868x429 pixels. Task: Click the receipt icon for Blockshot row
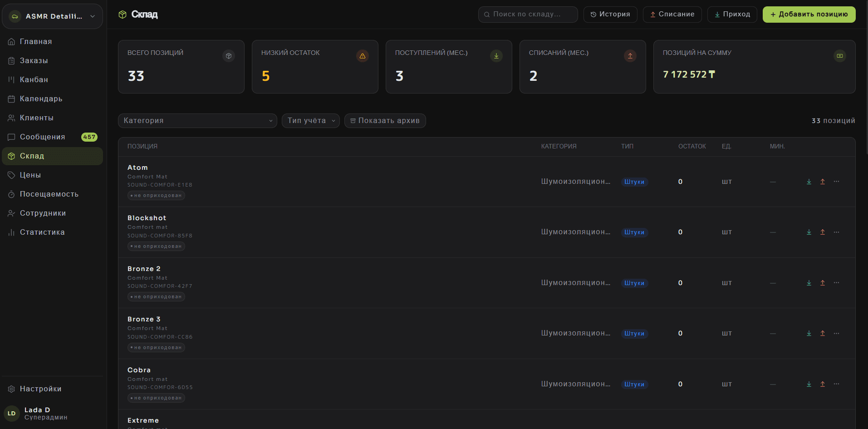809,232
